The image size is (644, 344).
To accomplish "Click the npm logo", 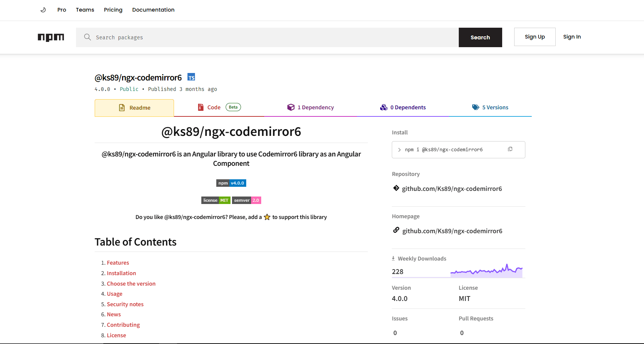I will [x=51, y=37].
